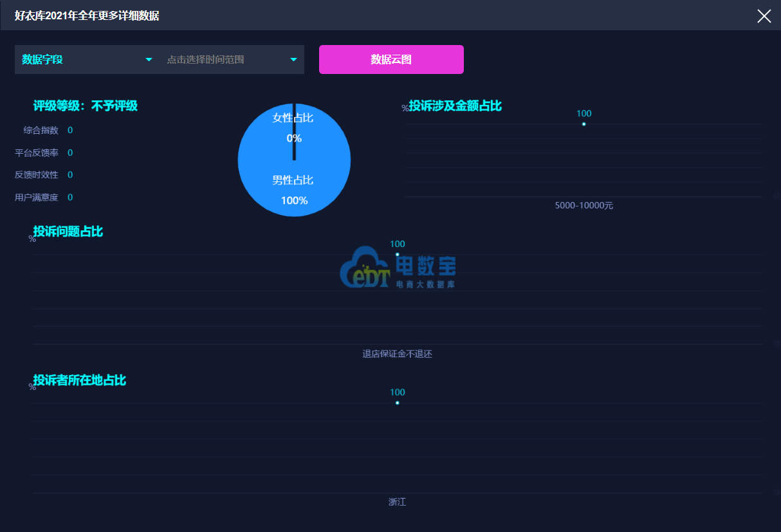Click the 综合指数 value 0

click(70, 131)
